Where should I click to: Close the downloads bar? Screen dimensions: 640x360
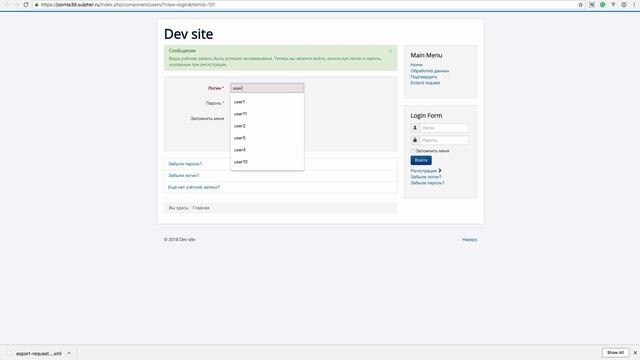(x=635, y=353)
